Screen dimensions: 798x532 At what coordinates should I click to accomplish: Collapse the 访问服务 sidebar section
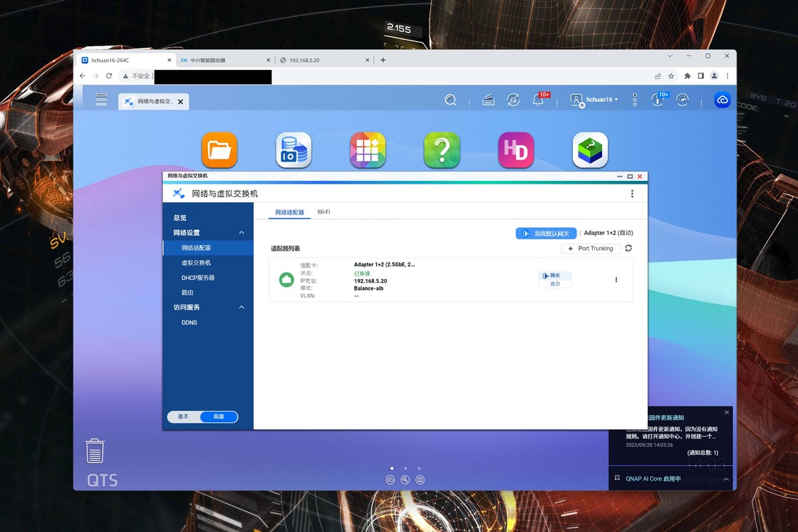(x=242, y=308)
